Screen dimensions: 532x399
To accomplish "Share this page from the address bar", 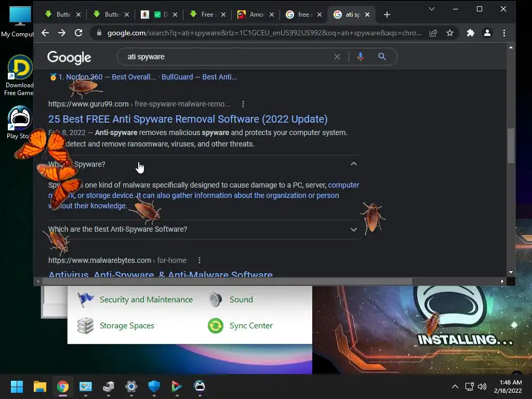I will (x=433, y=33).
